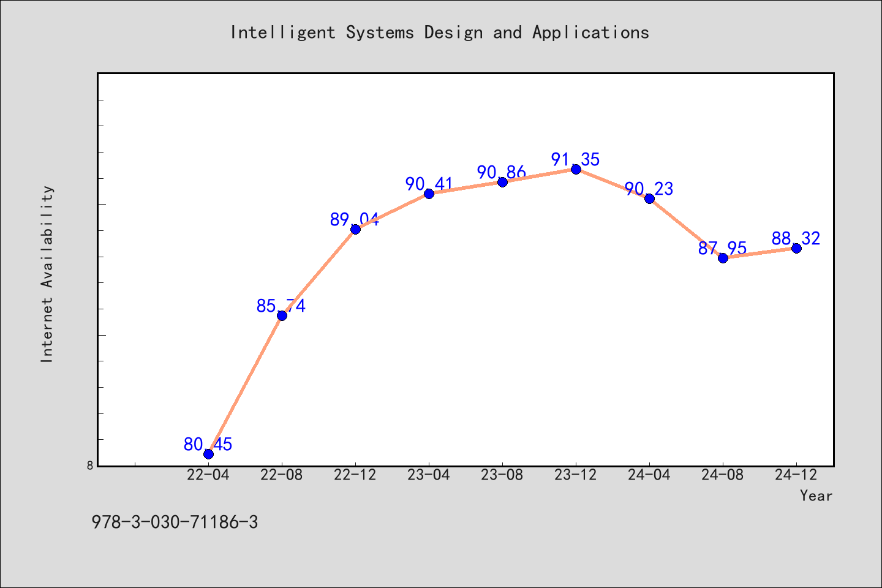Select the data point labeled 90.86
This screenshot has width=882, height=588.
502,182
